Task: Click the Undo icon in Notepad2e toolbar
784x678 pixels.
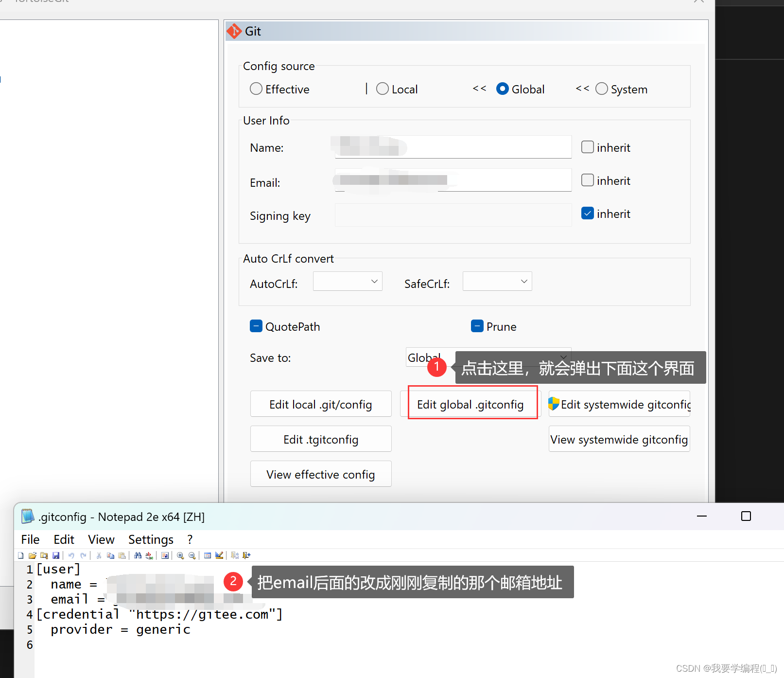Action: tap(71, 555)
